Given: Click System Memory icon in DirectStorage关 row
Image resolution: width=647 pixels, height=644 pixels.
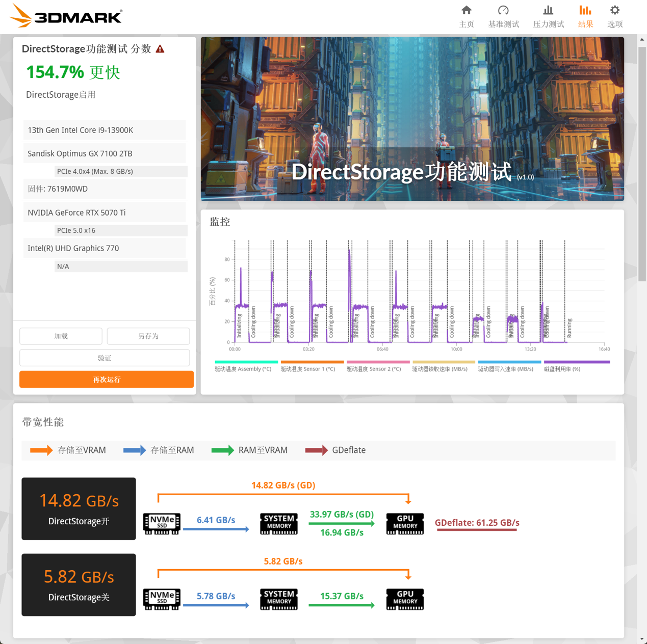Looking at the screenshot, I should pos(279,600).
